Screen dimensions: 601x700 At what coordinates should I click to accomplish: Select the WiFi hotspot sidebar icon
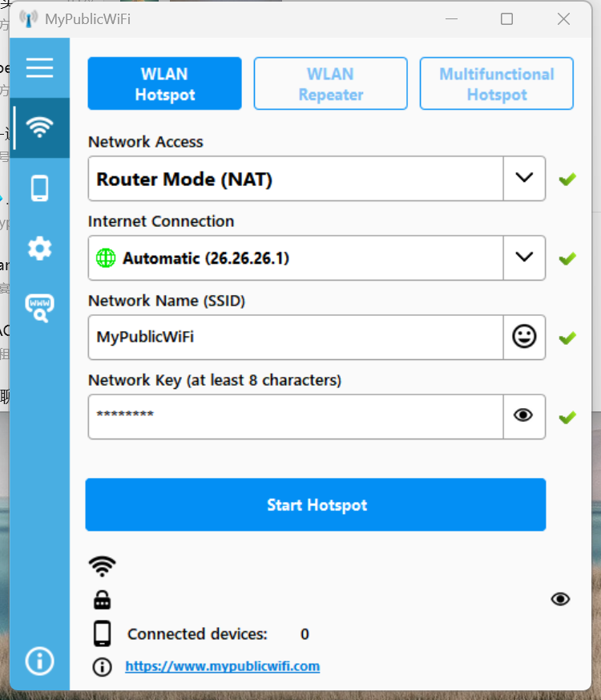click(x=39, y=127)
